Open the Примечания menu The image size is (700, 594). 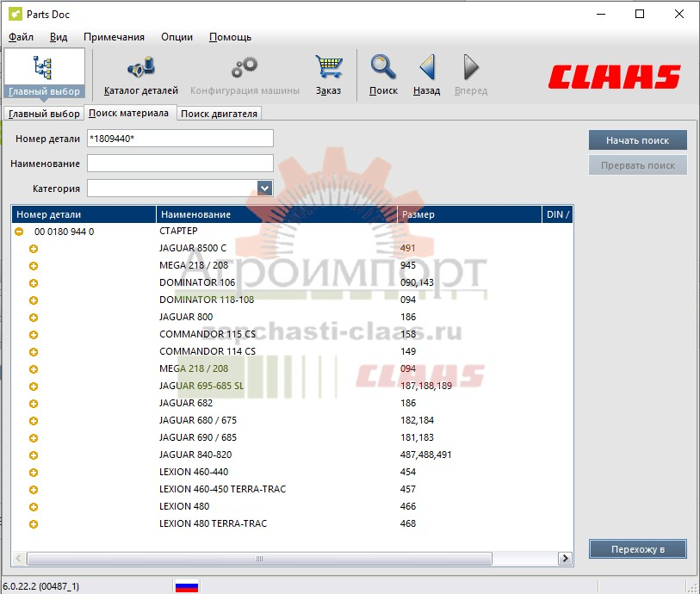coord(114,37)
